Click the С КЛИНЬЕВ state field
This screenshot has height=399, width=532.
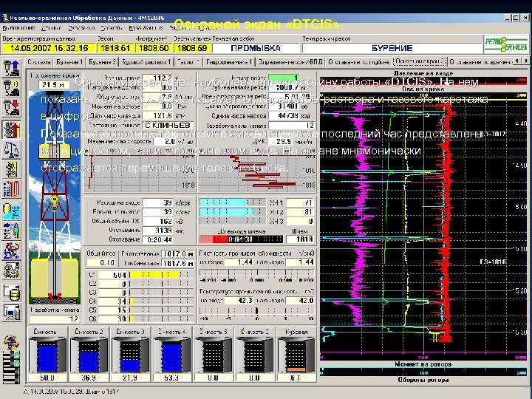click(167, 126)
